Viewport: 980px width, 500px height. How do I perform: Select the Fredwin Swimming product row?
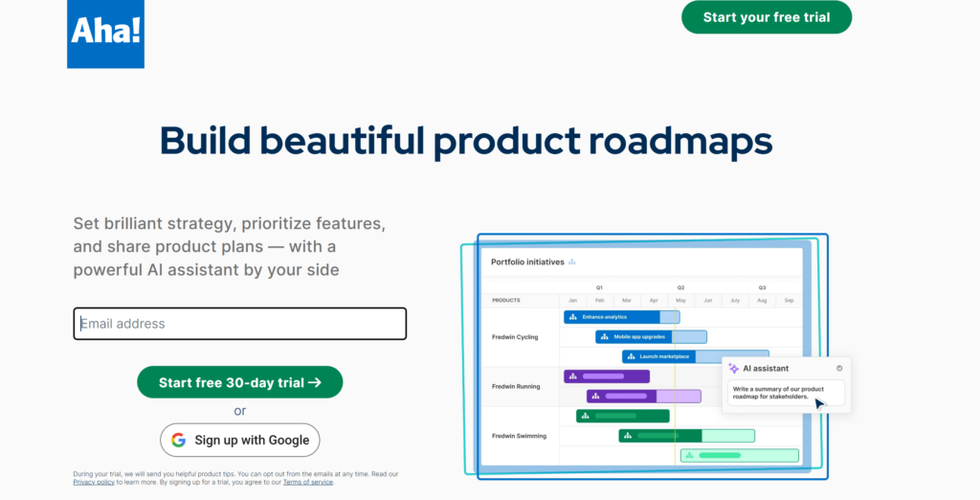click(x=520, y=436)
